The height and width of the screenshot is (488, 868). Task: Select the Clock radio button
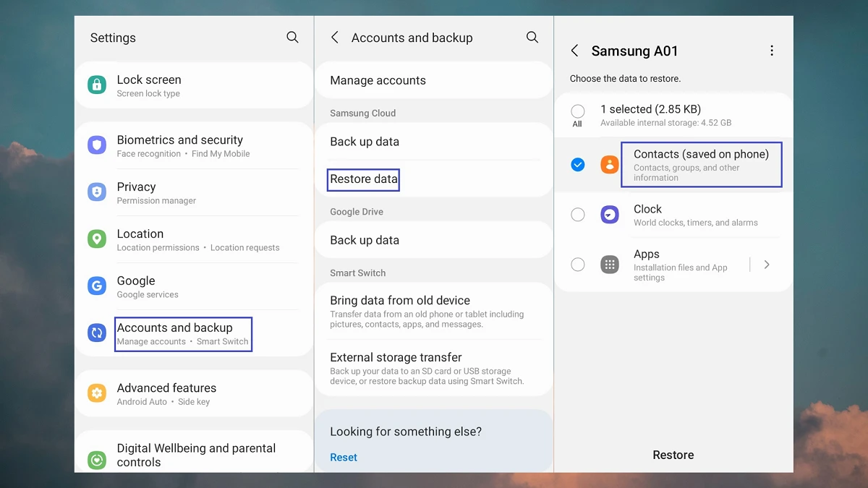point(577,215)
